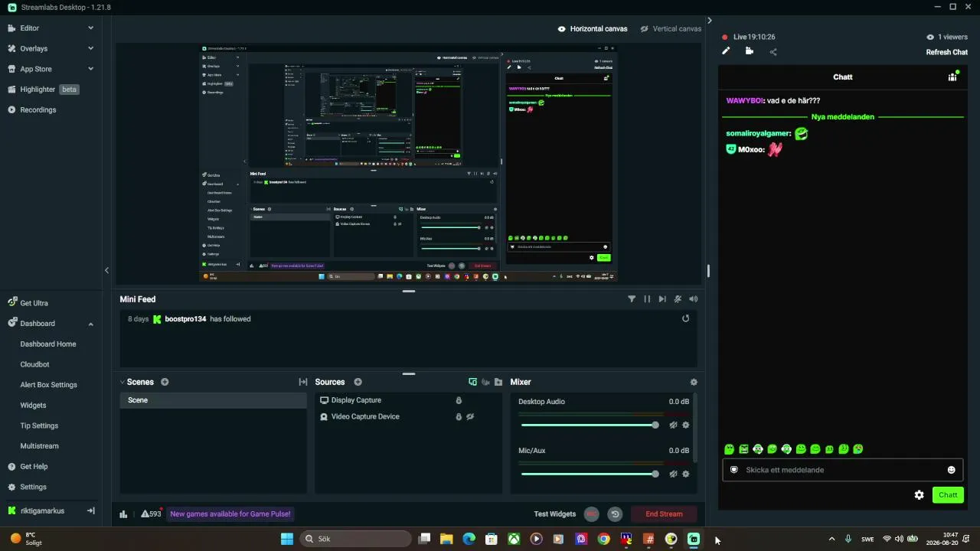Edit stream info pencil icon
Image resolution: width=980 pixels, height=551 pixels.
pyautogui.click(x=726, y=51)
